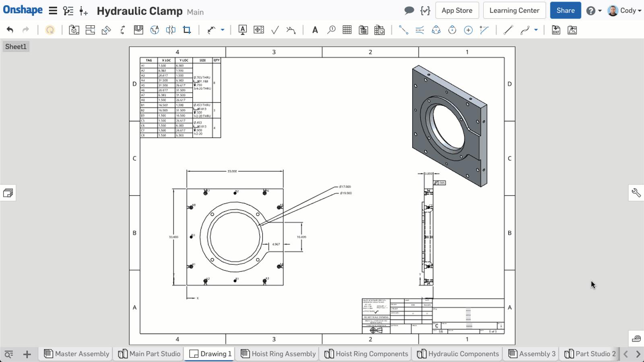The height and width of the screenshot is (362, 644).
Task: Toggle the Sheets panel
Action: click(x=8, y=193)
